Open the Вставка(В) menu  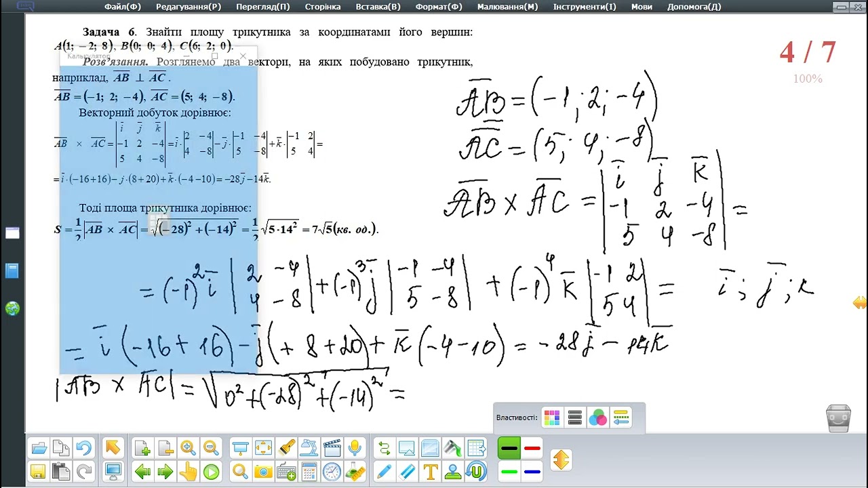point(378,7)
